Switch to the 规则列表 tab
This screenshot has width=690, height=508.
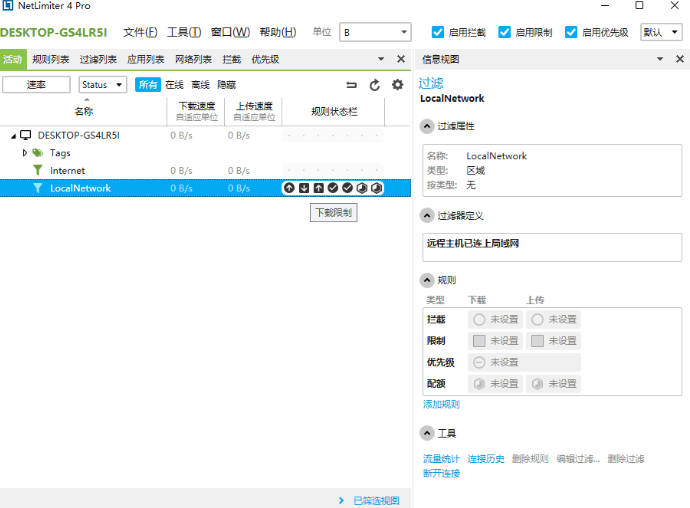[x=51, y=59]
